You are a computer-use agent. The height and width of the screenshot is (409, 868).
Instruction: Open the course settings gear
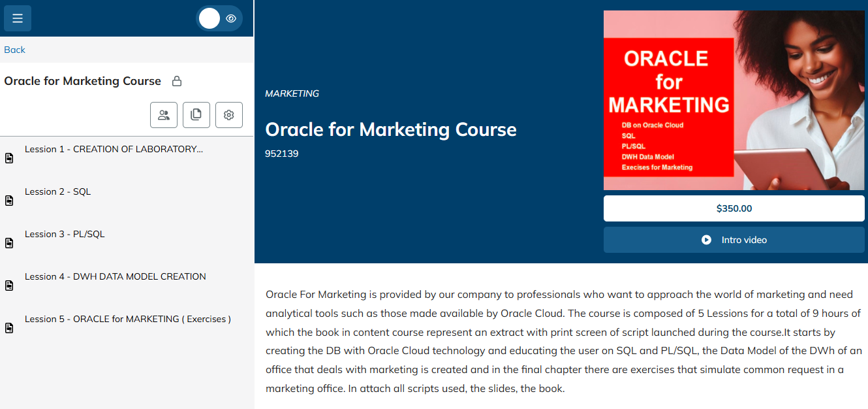229,115
